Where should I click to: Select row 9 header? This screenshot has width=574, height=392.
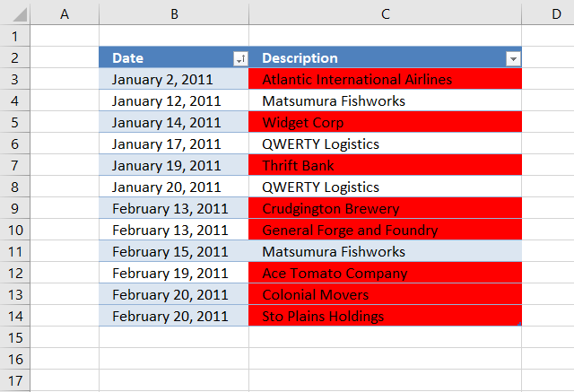pyautogui.click(x=14, y=208)
